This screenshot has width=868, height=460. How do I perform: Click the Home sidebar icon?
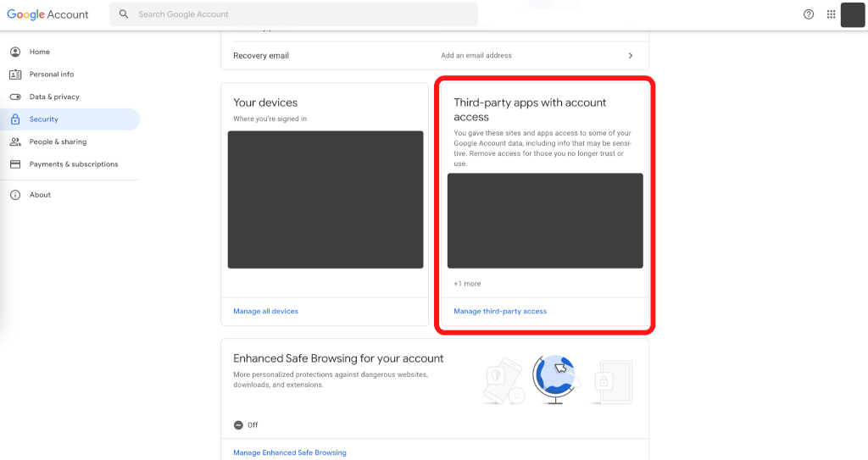coord(15,52)
